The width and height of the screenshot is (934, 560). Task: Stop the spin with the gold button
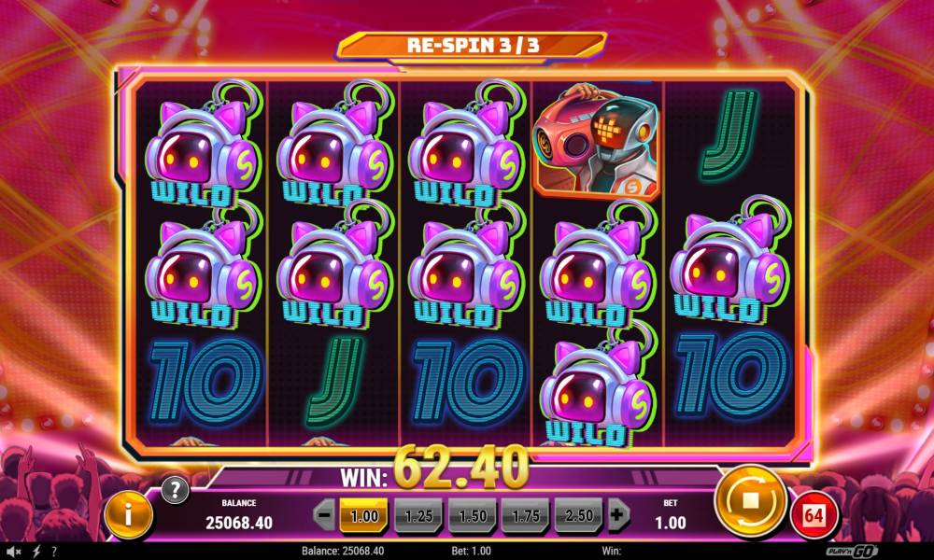pos(751,502)
